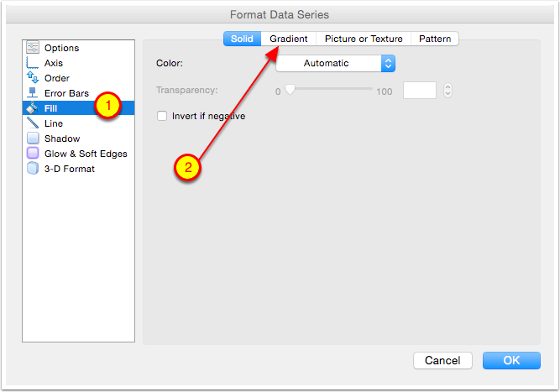The image size is (560, 392).
Task: Click the Transparency slider handle
Action: coord(290,89)
